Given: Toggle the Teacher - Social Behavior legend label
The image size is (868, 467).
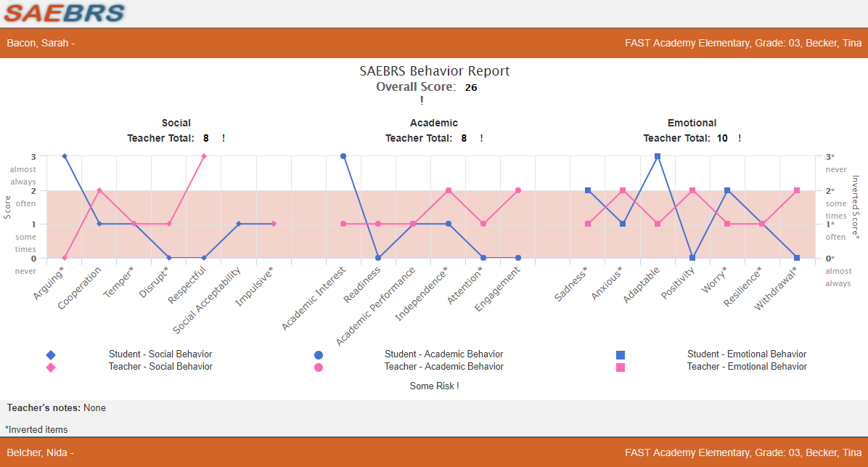Looking at the screenshot, I should coord(160,366).
